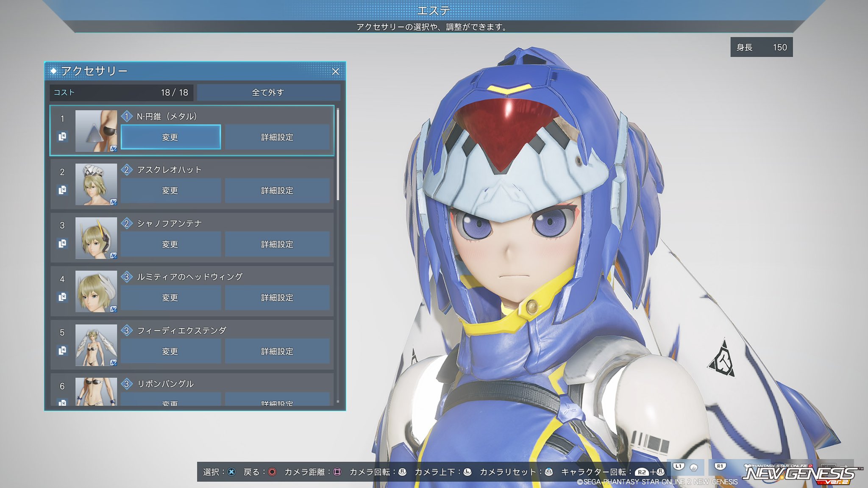Click the L1 shoulder button icon

pyautogui.click(x=679, y=466)
